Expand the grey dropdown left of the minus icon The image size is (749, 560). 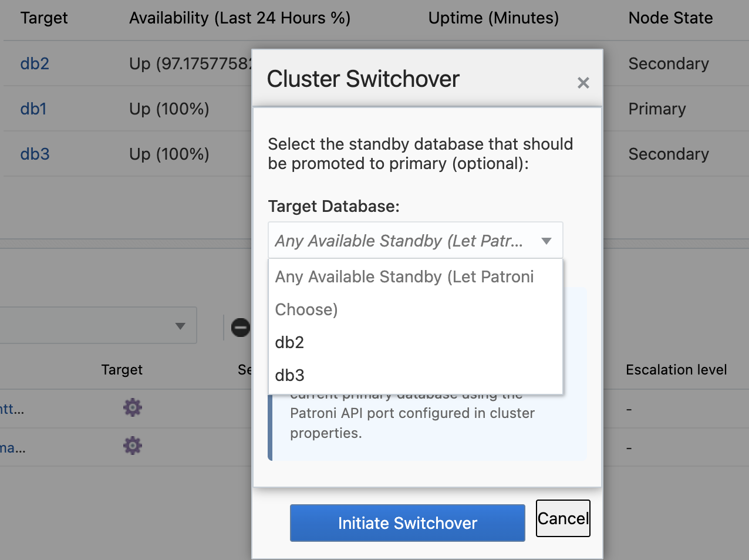pos(180,326)
